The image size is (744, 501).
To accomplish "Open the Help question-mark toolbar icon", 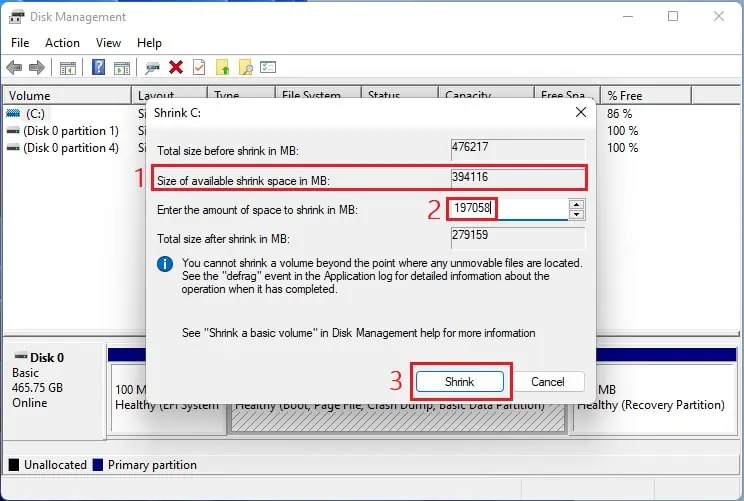I will coord(98,67).
